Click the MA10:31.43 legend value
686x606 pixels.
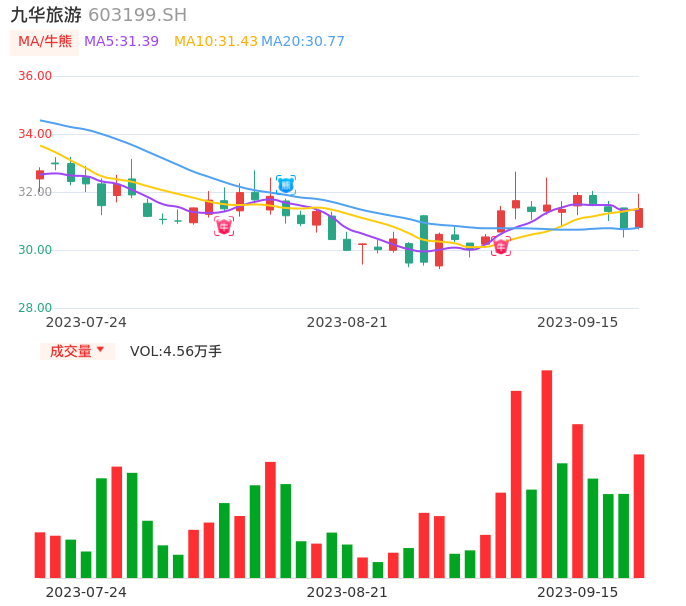[216, 42]
